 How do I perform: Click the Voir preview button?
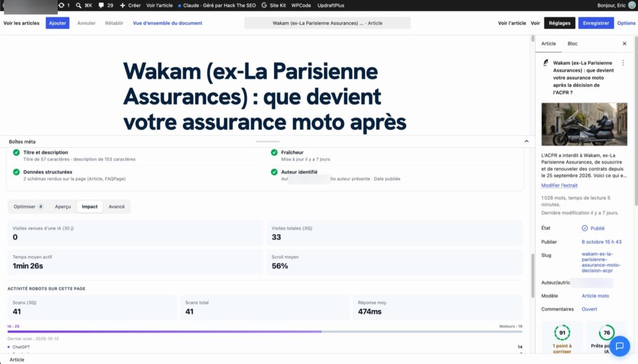click(535, 23)
